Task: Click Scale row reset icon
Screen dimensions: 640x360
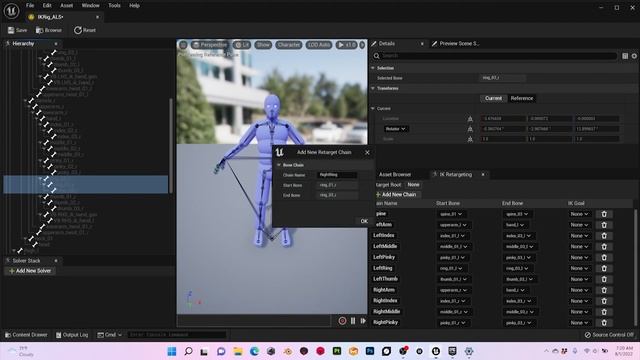Action: click(470, 139)
